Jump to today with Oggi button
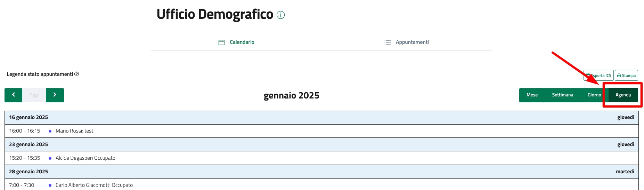The width and height of the screenshot is (644, 190). tap(34, 95)
